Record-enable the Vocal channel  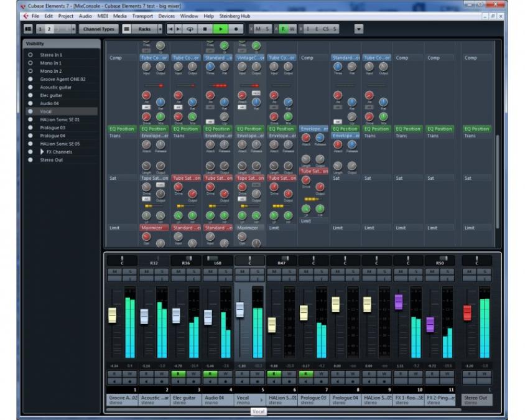257,381
